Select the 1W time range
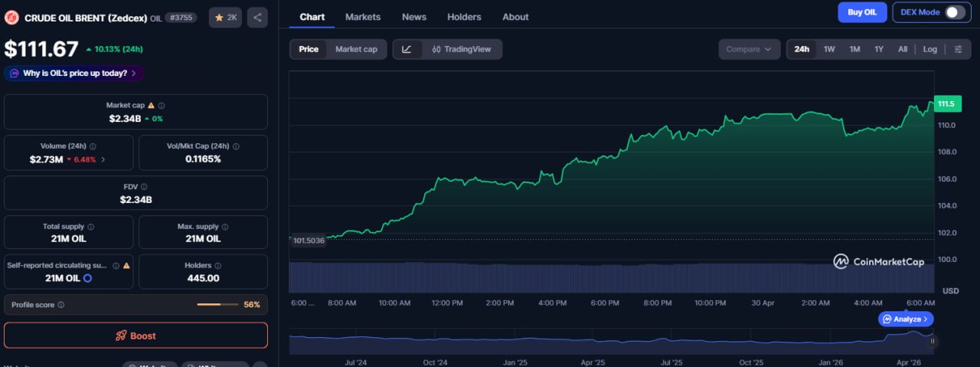 [829, 49]
